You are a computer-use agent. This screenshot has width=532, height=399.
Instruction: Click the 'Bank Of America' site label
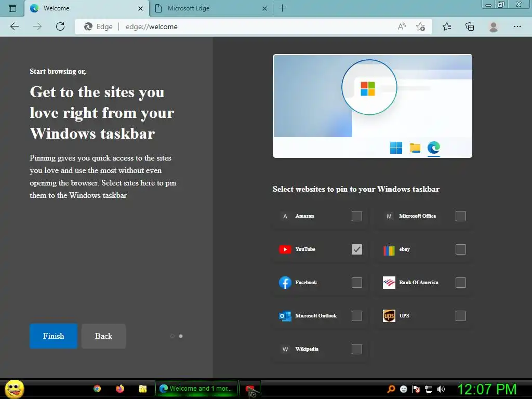click(419, 283)
